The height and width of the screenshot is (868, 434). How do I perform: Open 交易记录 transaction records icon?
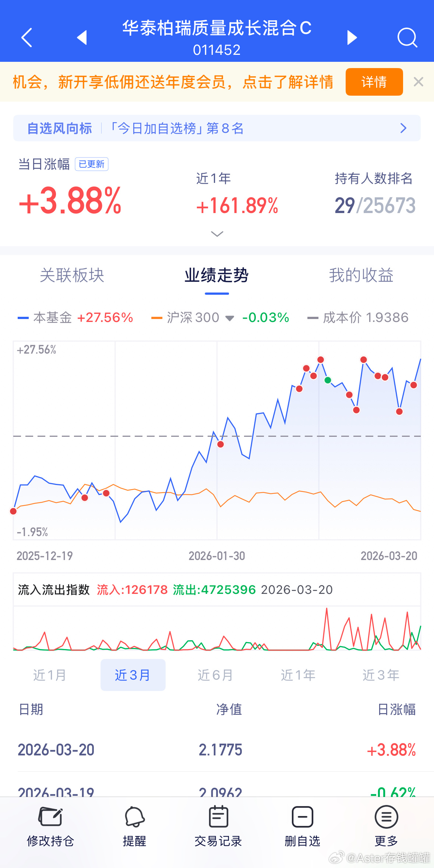tap(218, 816)
